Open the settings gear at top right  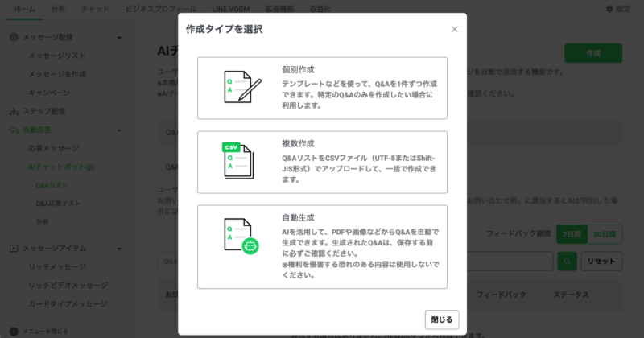tap(609, 9)
